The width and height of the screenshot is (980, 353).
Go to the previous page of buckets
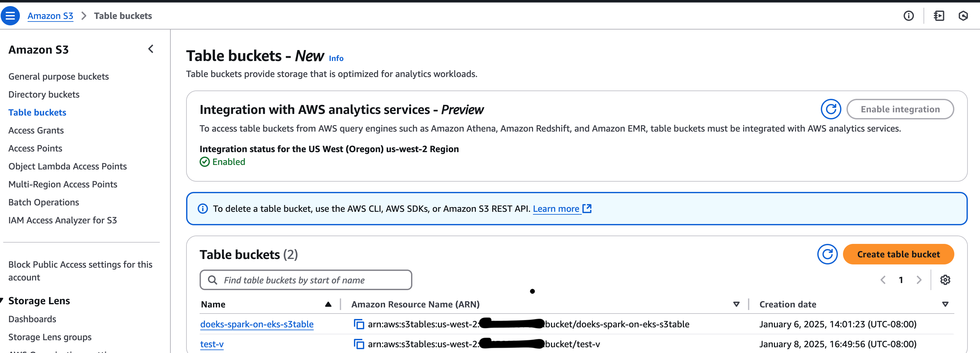tap(882, 280)
